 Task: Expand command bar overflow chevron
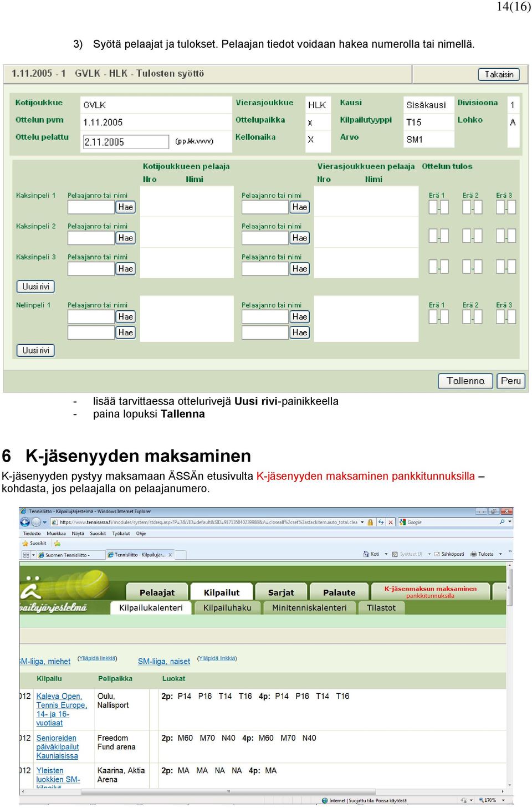(x=510, y=553)
